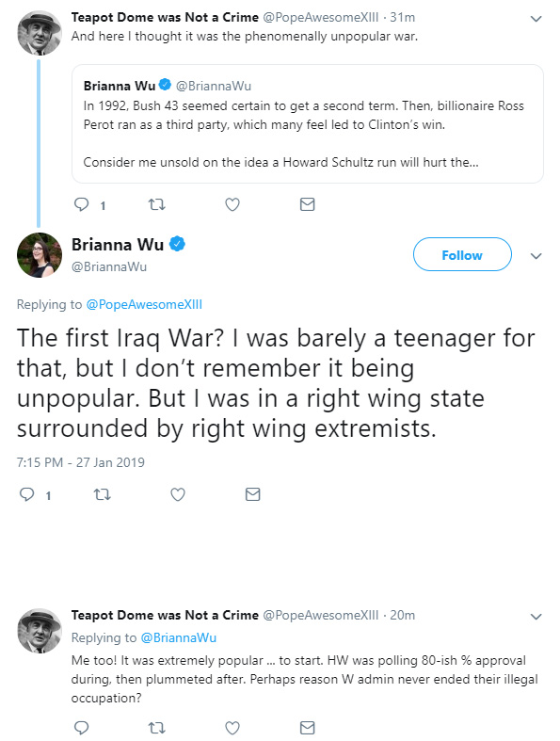Image resolution: width=560 pixels, height=741 pixels.
Task: Retweet Brianna Wu's Iraq War tweet
Action: [102, 495]
